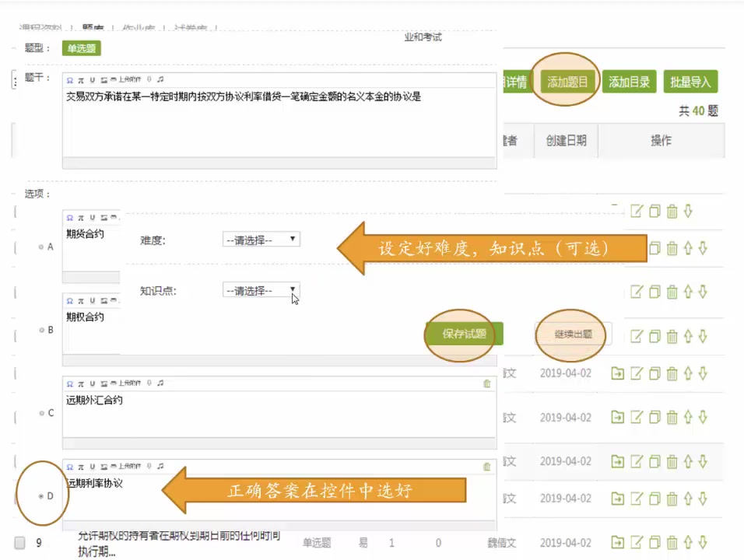Select the radio button beside option A

click(x=40, y=247)
